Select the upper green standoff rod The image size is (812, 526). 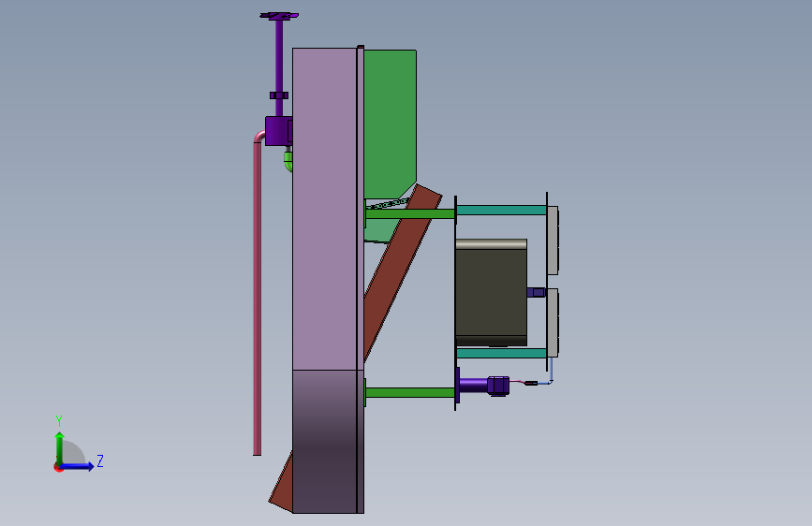click(410, 213)
